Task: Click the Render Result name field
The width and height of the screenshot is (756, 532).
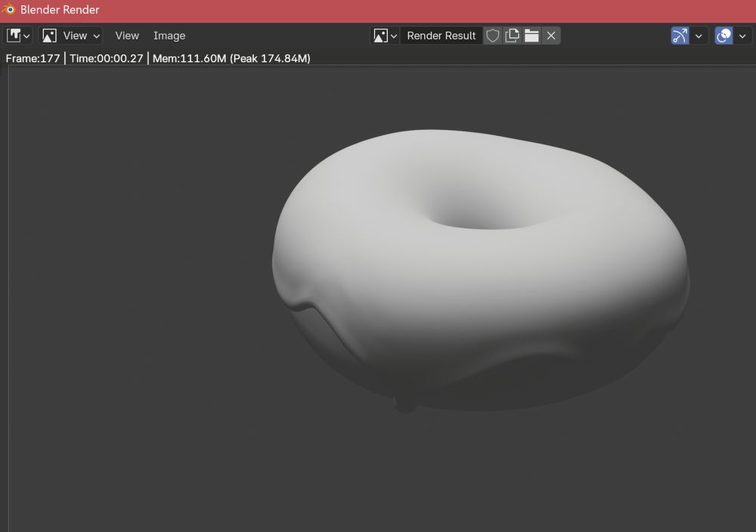Action: [442, 36]
